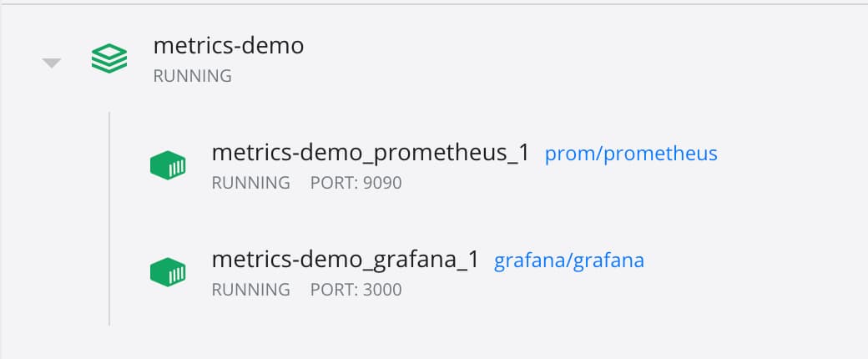The width and height of the screenshot is (868, 359).
Task: Click the Grafana container's RUNNING status
Action: click(250, 290)
